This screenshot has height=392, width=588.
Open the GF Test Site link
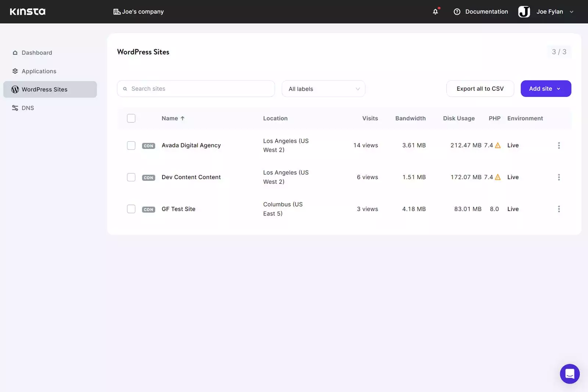(x=179, y=209)
